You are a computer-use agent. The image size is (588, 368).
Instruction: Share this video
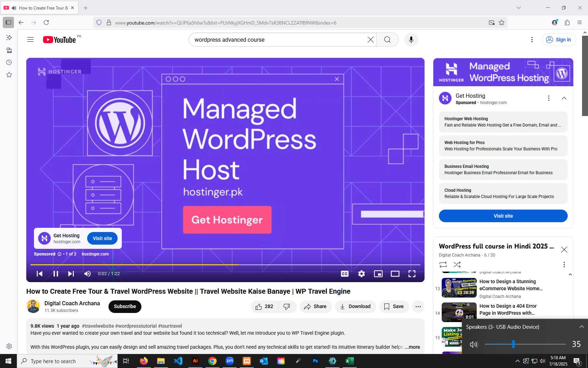[315, 307]
